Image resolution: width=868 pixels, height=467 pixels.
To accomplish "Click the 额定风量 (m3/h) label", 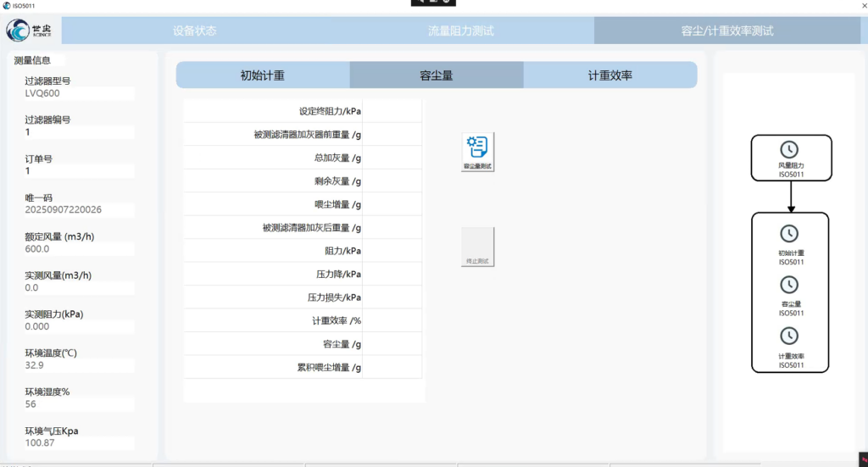I will (60, 236).
